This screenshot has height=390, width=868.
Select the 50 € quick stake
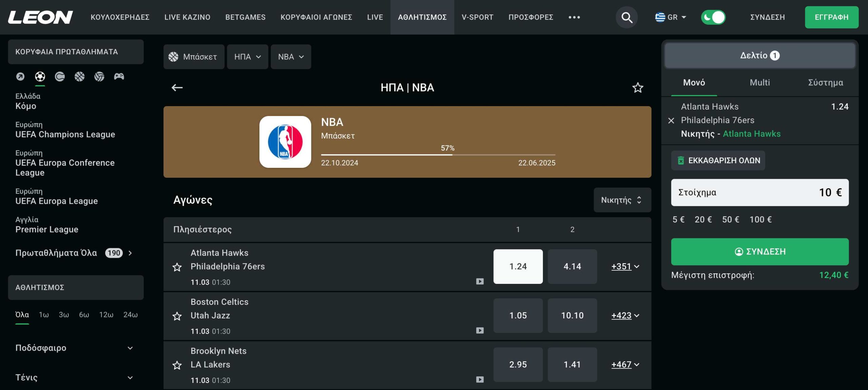pyautogui.click(x=730, y=220)
